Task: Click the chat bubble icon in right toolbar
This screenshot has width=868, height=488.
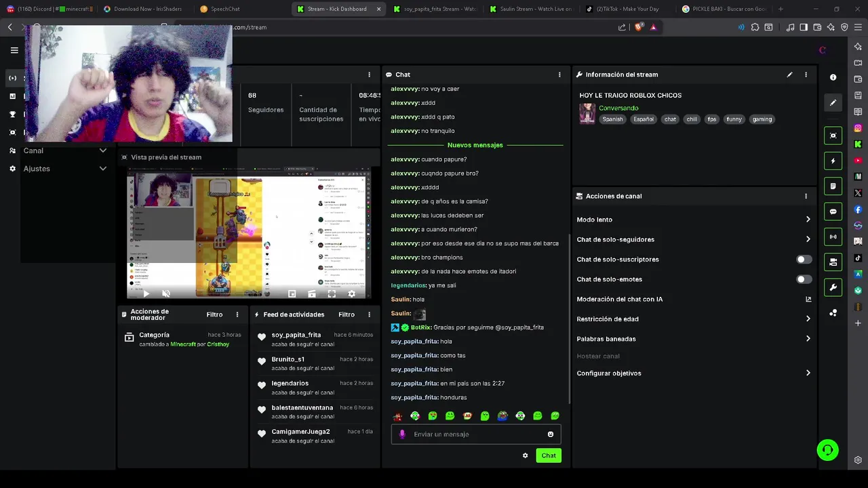Action: pos(833,211)
